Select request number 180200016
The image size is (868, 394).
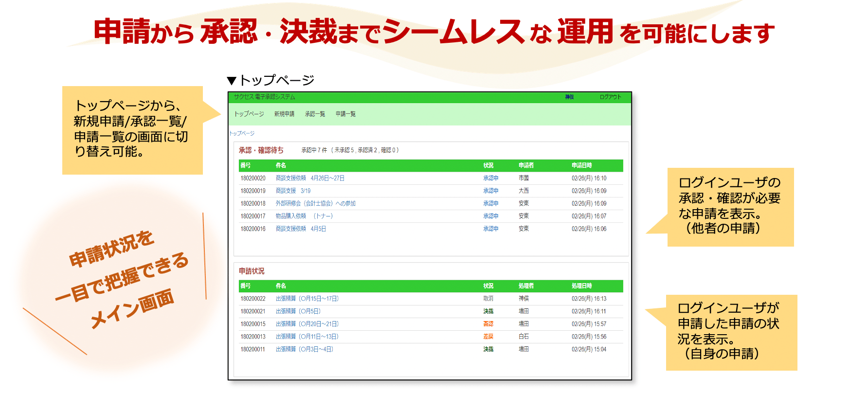pos(253,229)
